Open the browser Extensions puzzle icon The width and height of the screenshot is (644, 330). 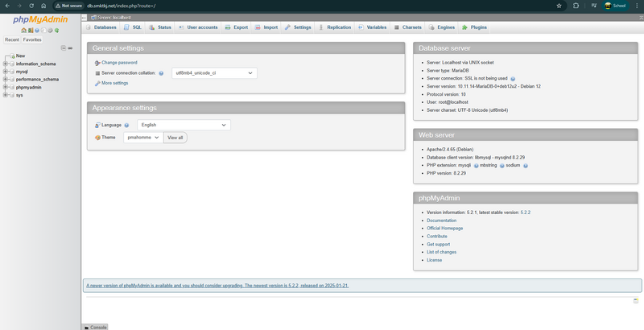(x=576, y=5)
